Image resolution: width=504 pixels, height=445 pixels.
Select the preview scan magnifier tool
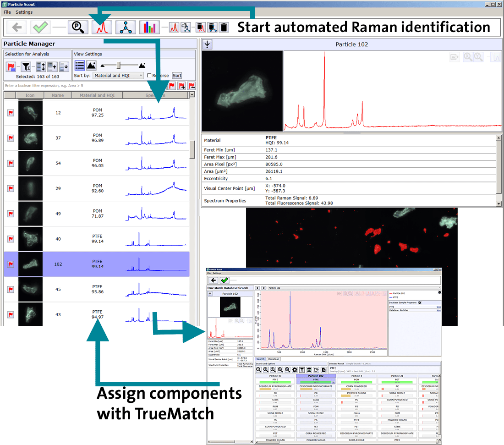pyautogui.click(x=78, y=27)
